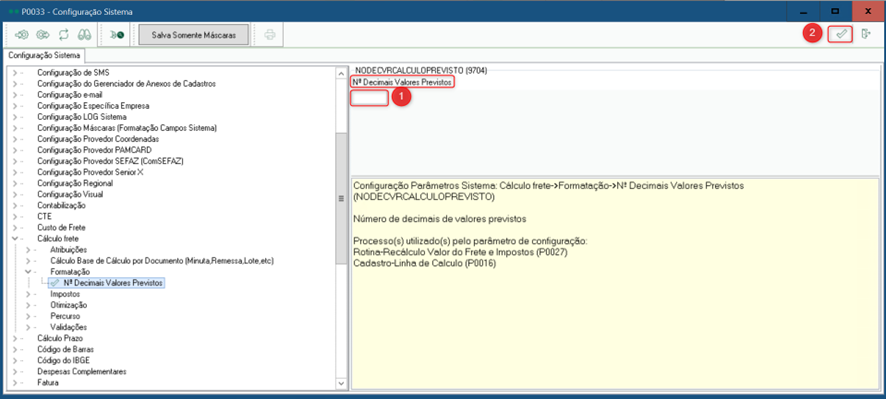The image size is (886, 399).
Task: Click the tree scrollbar down arrow
Action: pos(341,383)
